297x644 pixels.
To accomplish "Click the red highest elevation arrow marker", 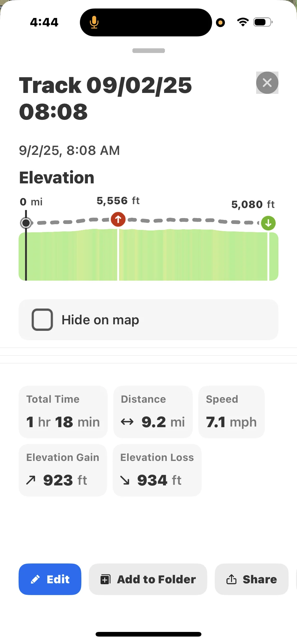I will click(x=118, y=219).
